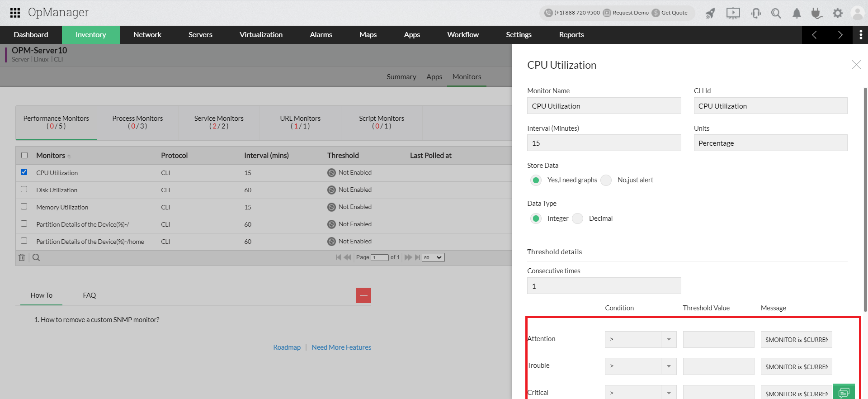This screenshot has width=868, height=399.
Task: Open the presentation video icon
Action: pyautogui.click(x=733, y=13)
